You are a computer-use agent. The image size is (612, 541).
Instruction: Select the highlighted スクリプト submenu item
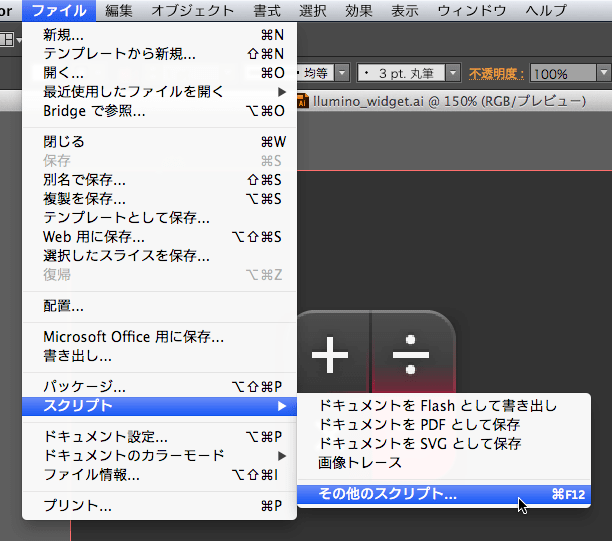click(x=160, y=406)
